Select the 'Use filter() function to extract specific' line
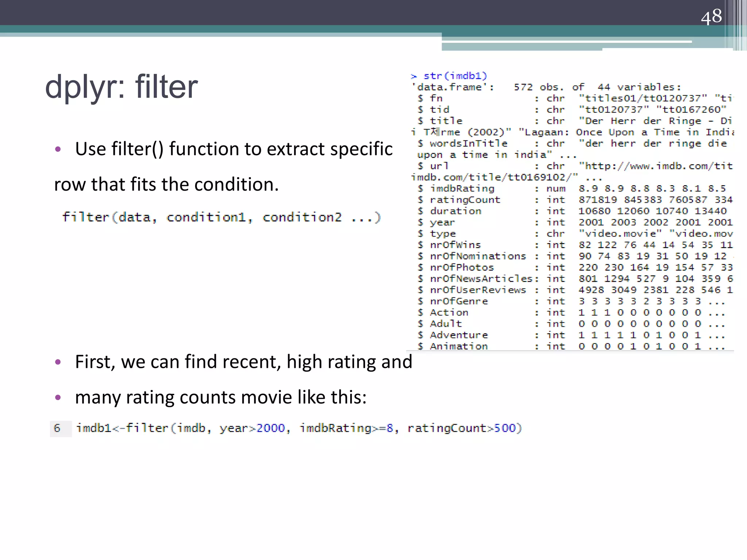Viewport: 747px width, 560px height. (234, 149)
